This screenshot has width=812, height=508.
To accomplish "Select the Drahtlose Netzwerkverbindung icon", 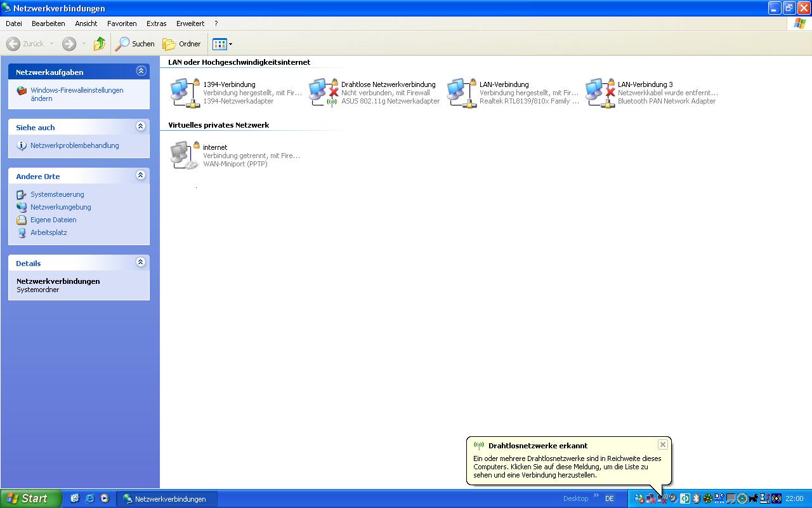I will (323, 93).
